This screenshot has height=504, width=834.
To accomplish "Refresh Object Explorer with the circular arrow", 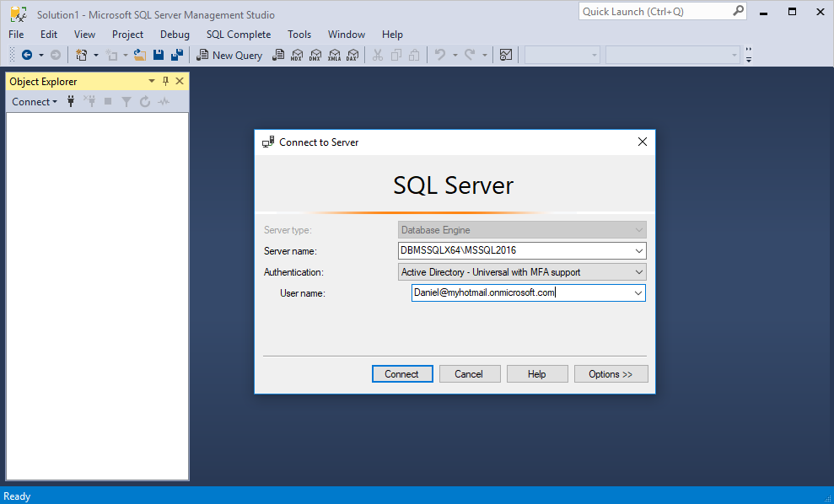I will [145, 101].
